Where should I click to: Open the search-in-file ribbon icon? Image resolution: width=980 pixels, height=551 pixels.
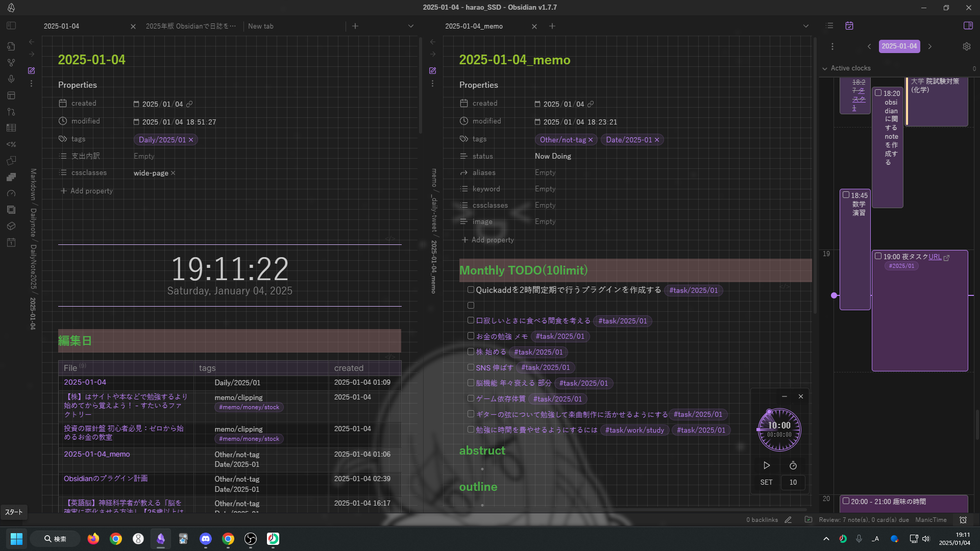[11, 46]
